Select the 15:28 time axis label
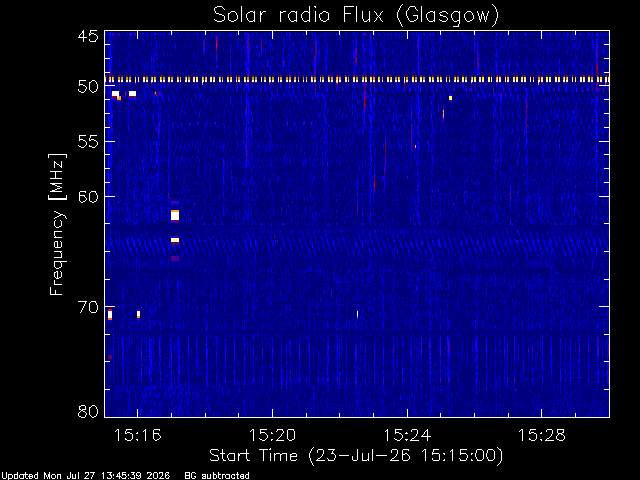 [x=542, y=435]
